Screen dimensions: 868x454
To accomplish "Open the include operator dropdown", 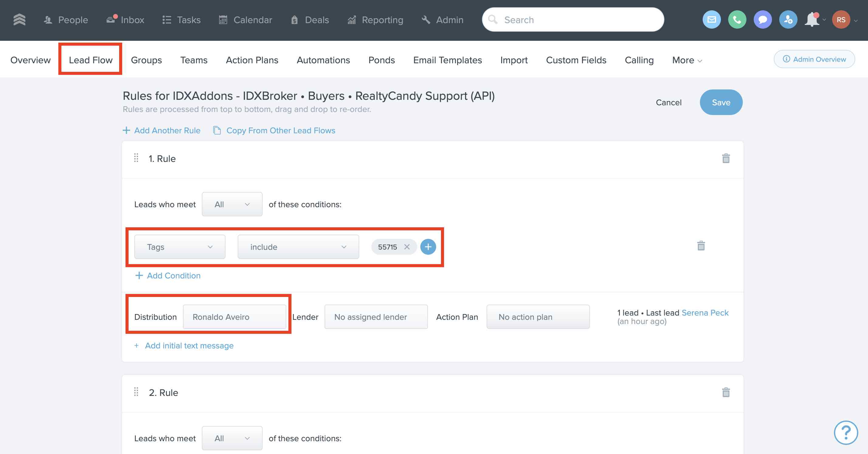I will [x=298, y=247].
